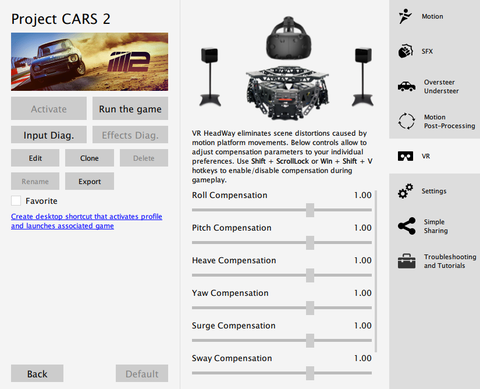The width and height of the screenshot is (480, 389).
Task: Switch to the SFX tab
Action: click(434, 51)
